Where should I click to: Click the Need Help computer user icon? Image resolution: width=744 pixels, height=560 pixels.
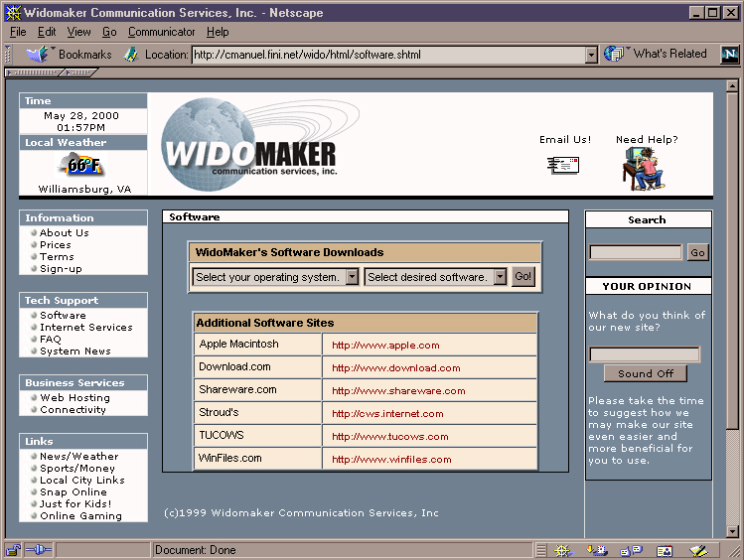click(x=644, y=169)
